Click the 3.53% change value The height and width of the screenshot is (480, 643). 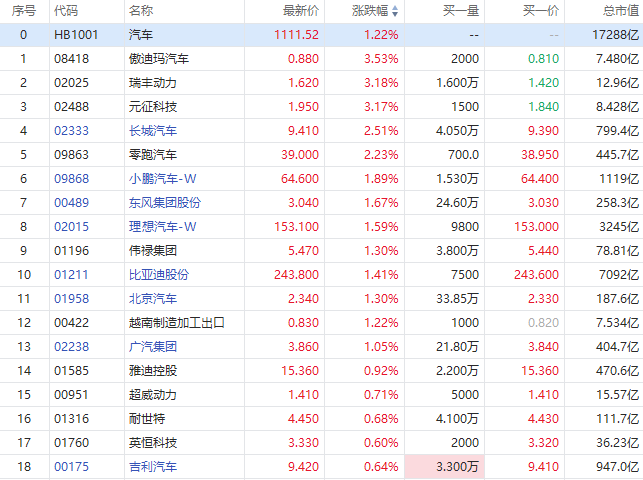381,59
